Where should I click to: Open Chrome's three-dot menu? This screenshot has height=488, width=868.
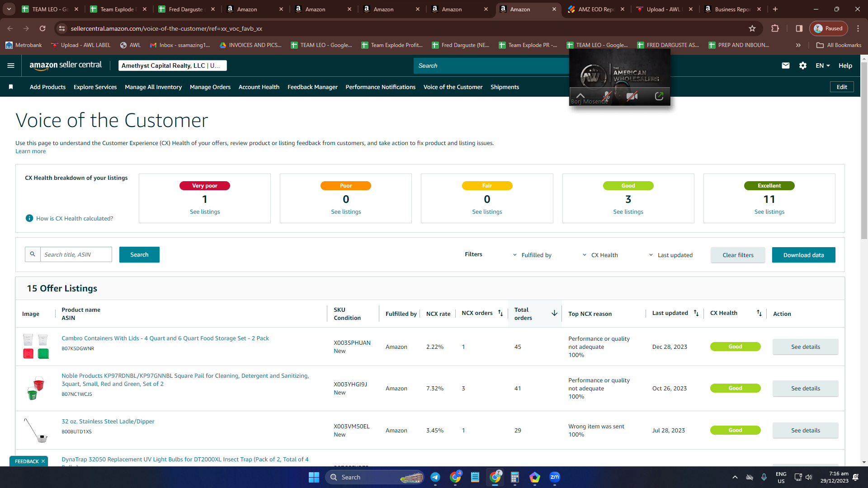click(858, 28)
